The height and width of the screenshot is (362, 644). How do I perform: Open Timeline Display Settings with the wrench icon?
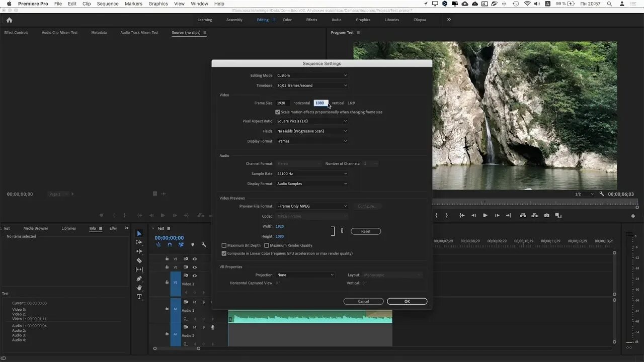pos(204,245)
